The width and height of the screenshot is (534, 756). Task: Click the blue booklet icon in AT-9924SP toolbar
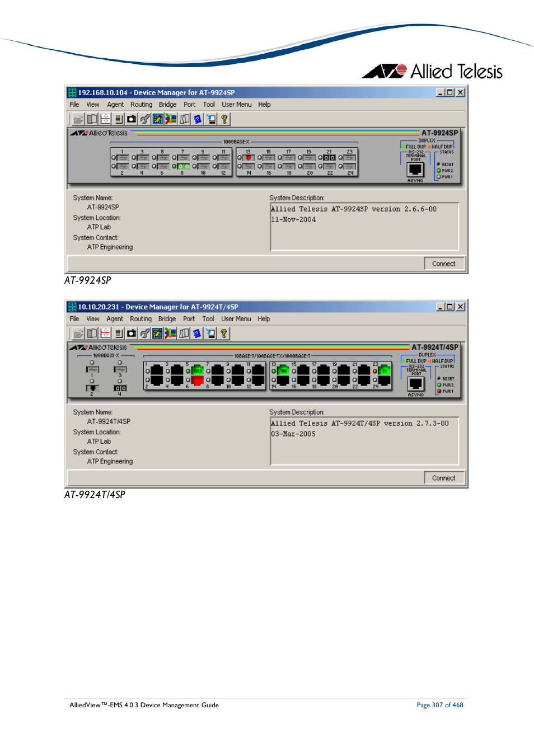[x=198, y=119]
